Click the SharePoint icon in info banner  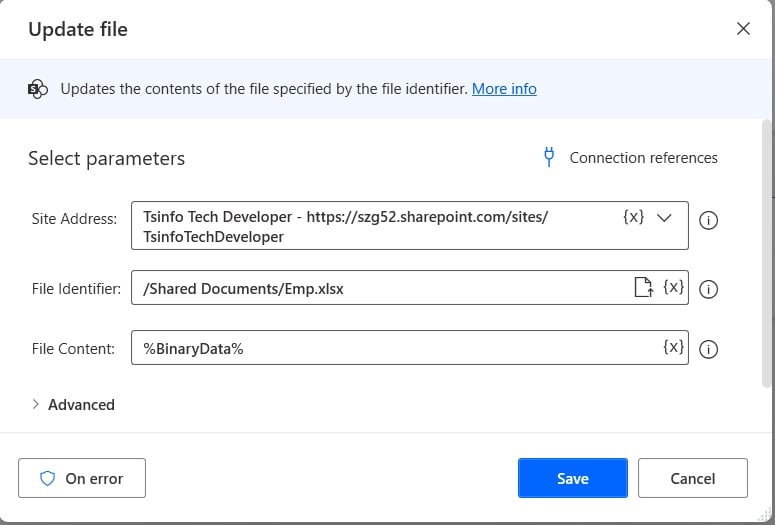(38, 89)
